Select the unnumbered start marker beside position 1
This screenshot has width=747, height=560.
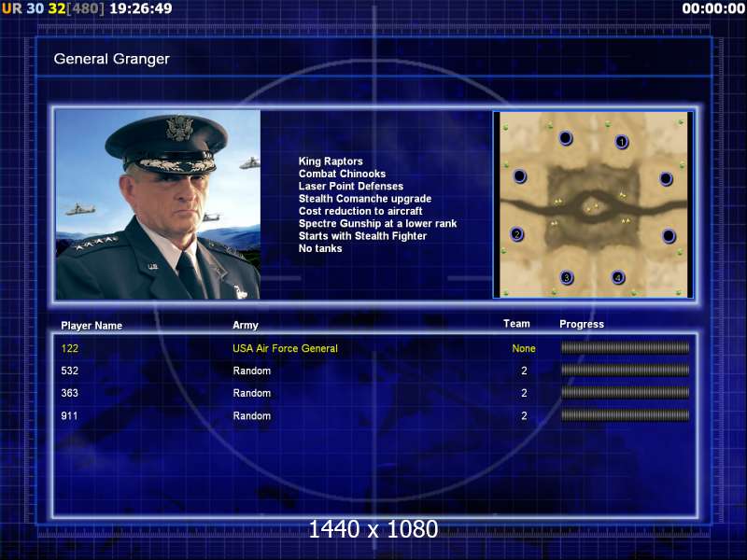coord(566,138)
